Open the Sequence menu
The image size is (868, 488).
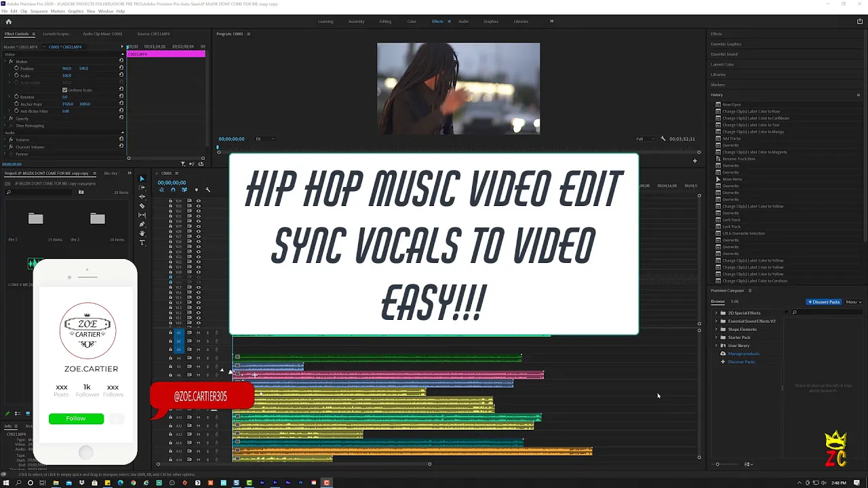[x=39, y=12]
